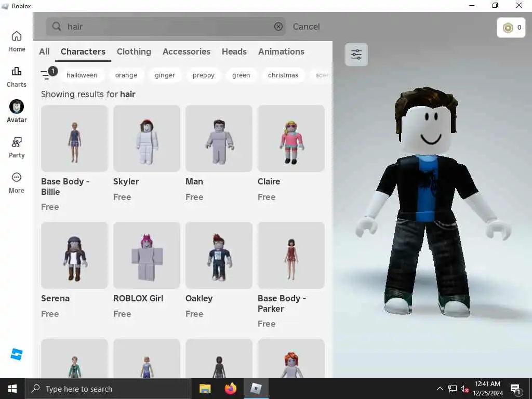Screen dimensions: 532x399
Task: Open the Home sidebar icon
Action: tap(16, 42)
